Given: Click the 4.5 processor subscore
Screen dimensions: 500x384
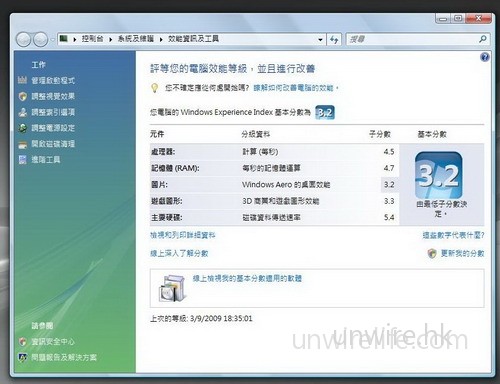Looking at the screenshot, I should tap(389, 152).
